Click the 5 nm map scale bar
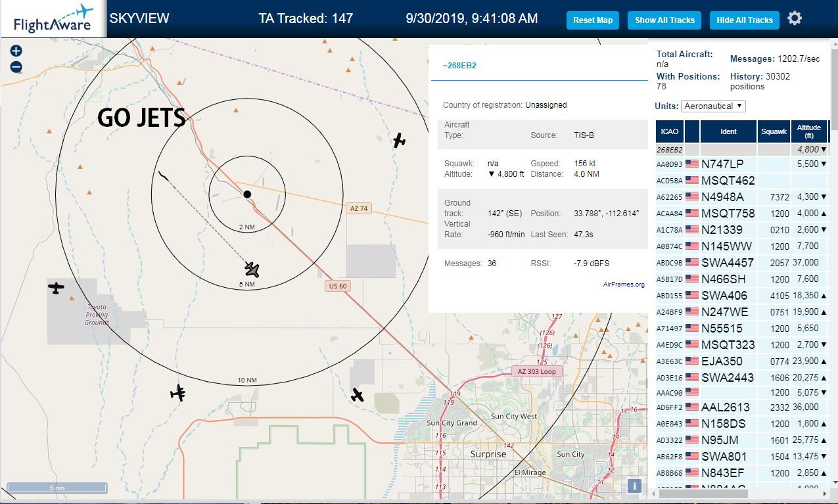The image size is (838, 504). click(57, 488)
